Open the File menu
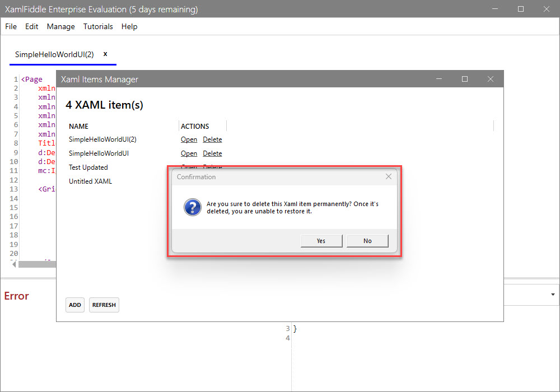560x392 pixels. [x=11, y=26]
